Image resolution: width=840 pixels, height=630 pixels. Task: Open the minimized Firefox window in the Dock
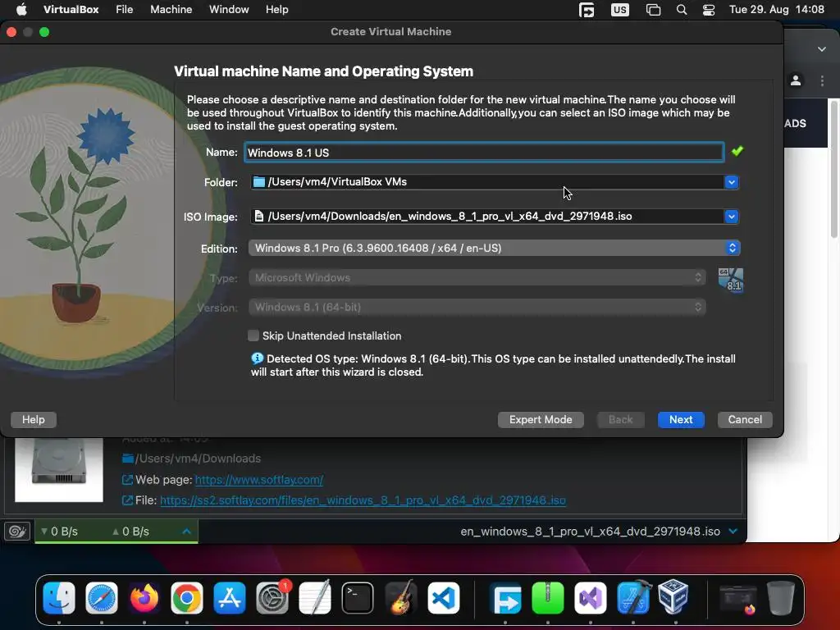pyautogui.click(x=738, y=599)
